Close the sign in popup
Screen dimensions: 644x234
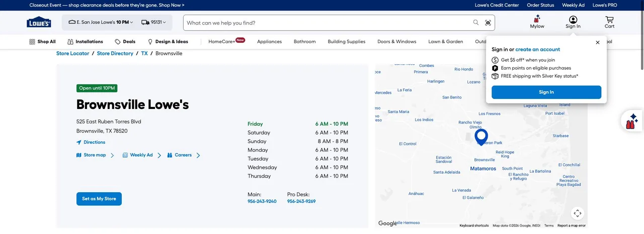click(x=598, y=43)
